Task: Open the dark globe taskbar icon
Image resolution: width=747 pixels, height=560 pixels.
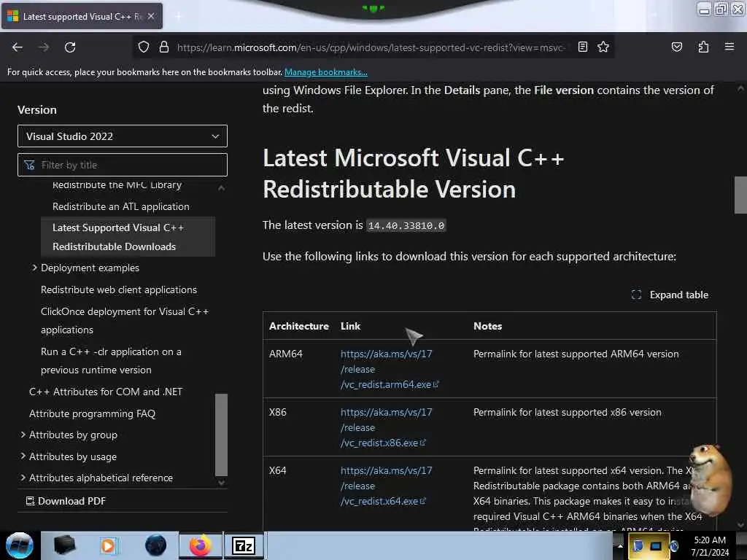Action: [155, 545]
